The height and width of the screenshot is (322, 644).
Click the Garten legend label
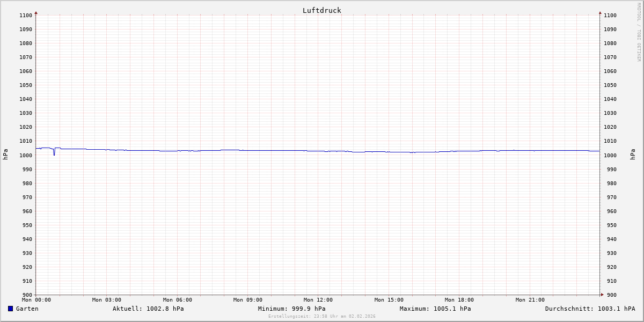27,309
